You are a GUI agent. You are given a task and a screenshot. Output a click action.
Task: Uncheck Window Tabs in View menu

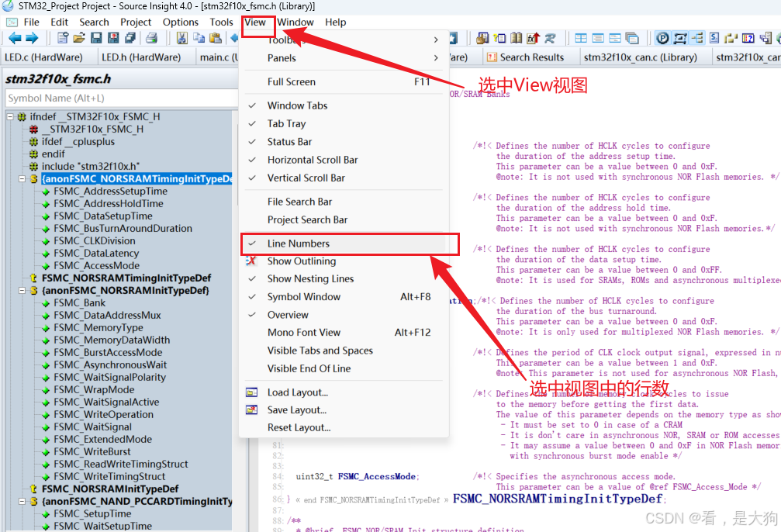click(x=344, y=105)
